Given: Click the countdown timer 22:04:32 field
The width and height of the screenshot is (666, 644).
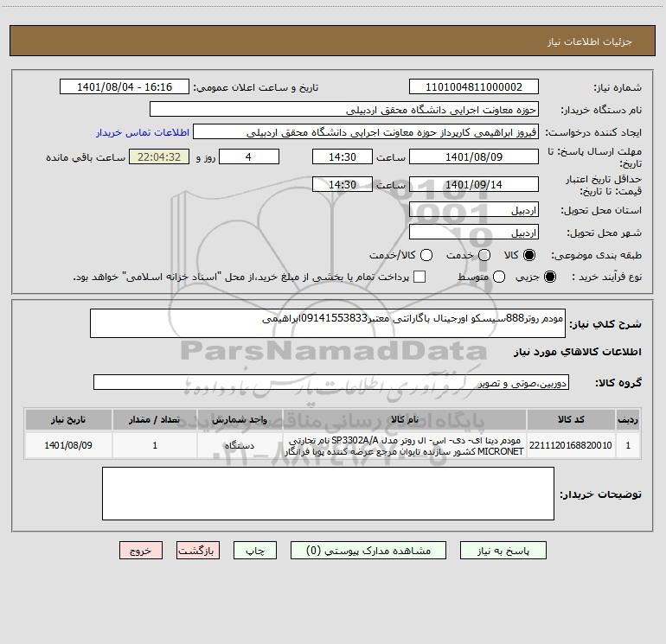Looking at the screenshot, I should tap(159, 156).
